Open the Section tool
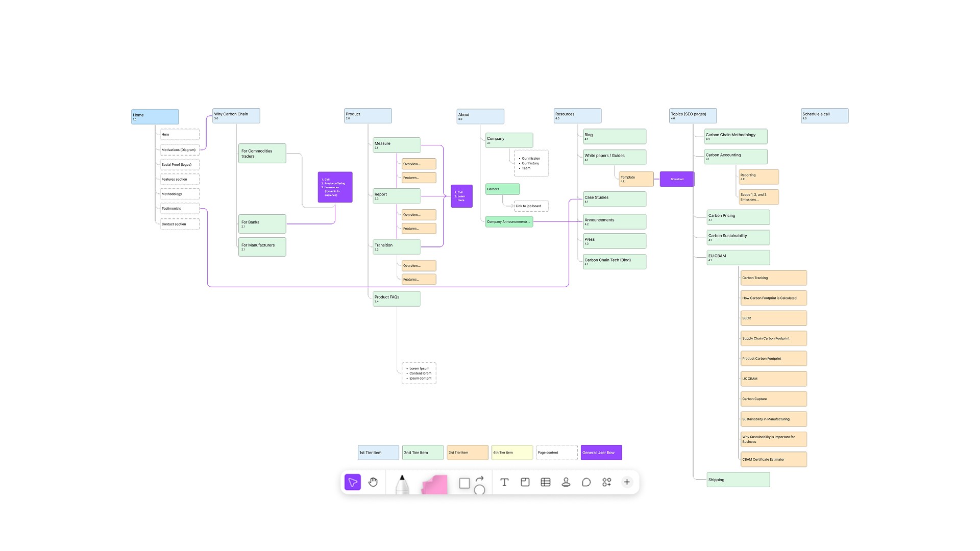This screenshot has width=980, height=551. (525, 482)
